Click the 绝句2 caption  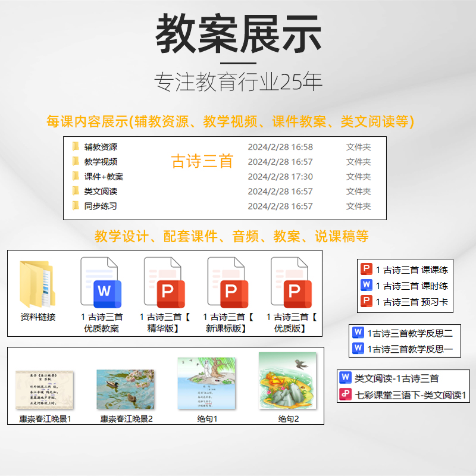click(289, 419)
